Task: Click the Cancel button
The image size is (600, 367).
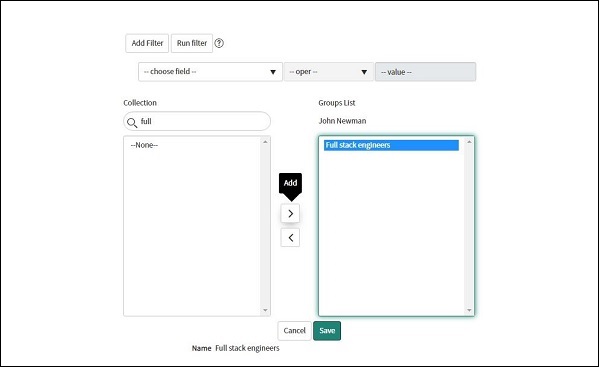Action: (294, 331)
